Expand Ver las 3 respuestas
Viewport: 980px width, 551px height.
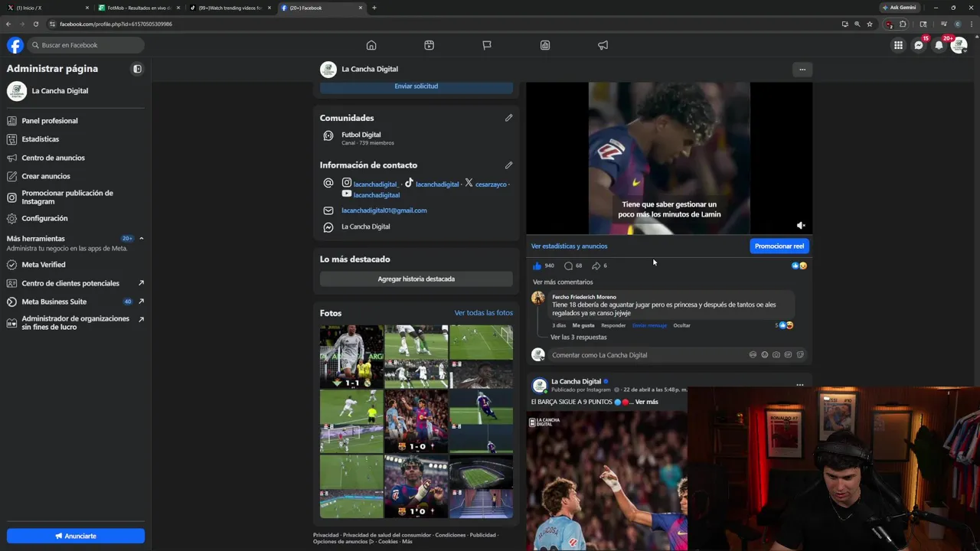coord(579,337)
